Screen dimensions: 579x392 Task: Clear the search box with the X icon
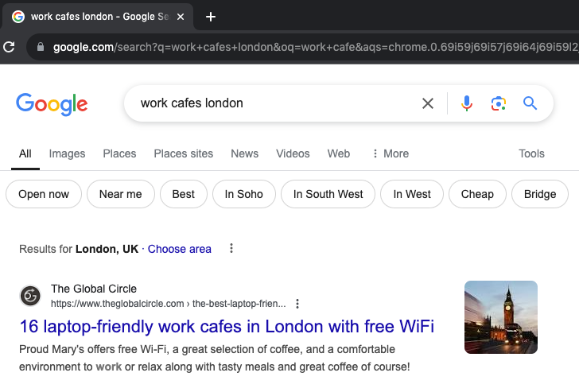(x=428, y=103)
